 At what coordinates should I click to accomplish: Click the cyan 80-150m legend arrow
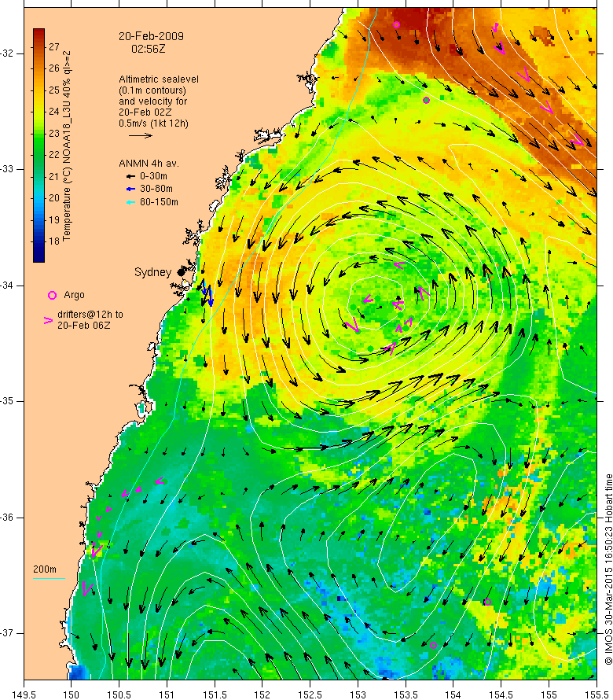pos(130,202)
